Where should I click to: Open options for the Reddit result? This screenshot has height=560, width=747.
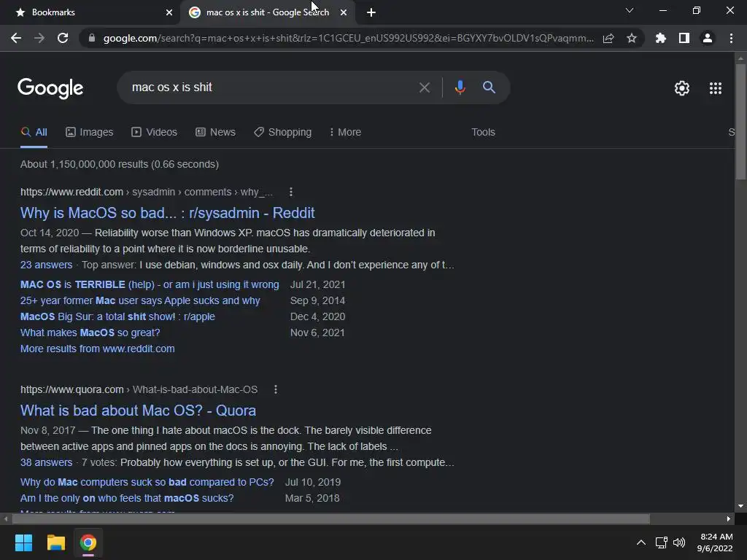pos(291,192)
